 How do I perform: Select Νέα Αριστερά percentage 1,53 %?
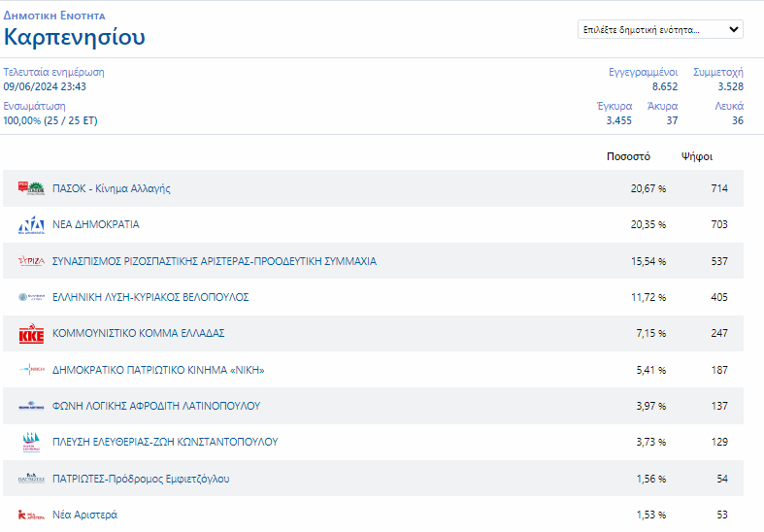pos(651,515)
